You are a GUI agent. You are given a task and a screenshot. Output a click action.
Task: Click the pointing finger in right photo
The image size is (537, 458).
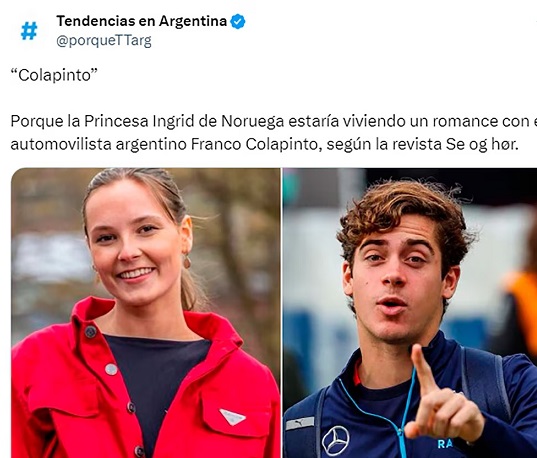point(425,371)
